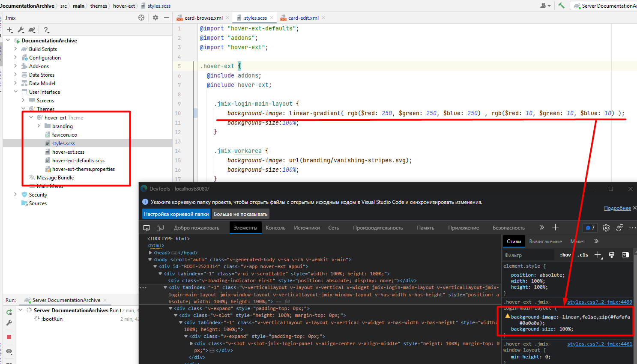Show more Styles pane tabs via double chevron
Viewport: 637px width, 364px height.
pos(596,241)
